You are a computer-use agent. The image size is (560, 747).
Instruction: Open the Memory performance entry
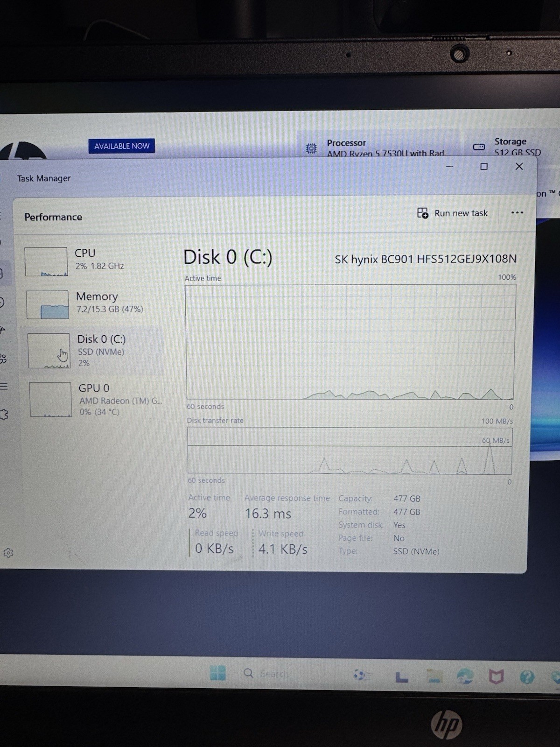(93, 304)
